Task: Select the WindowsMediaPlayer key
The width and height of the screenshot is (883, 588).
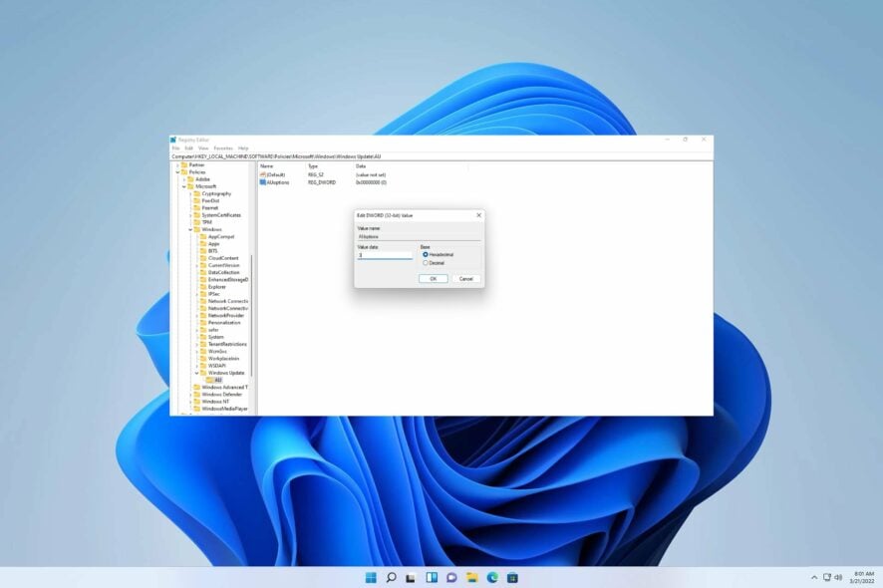Action: coord(224,409)
